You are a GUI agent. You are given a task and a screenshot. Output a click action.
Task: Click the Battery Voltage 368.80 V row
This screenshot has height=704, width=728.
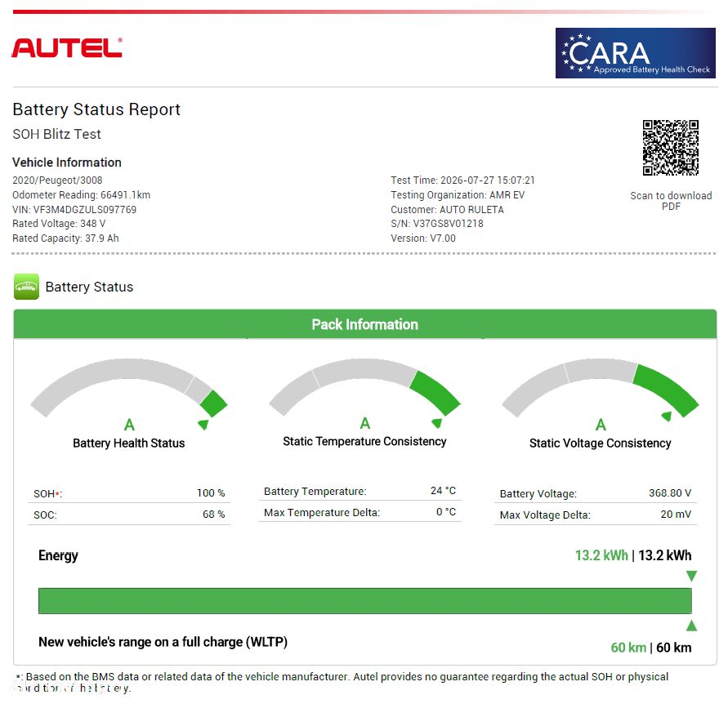tap(595, 492)
